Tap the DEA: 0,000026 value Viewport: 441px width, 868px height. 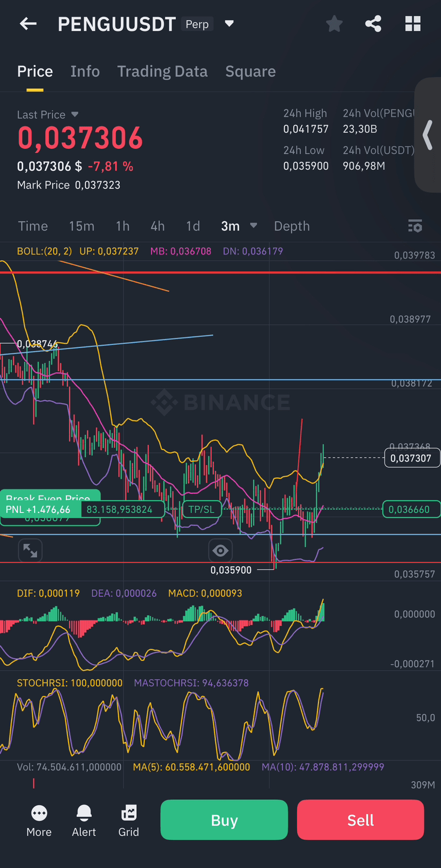124,593
